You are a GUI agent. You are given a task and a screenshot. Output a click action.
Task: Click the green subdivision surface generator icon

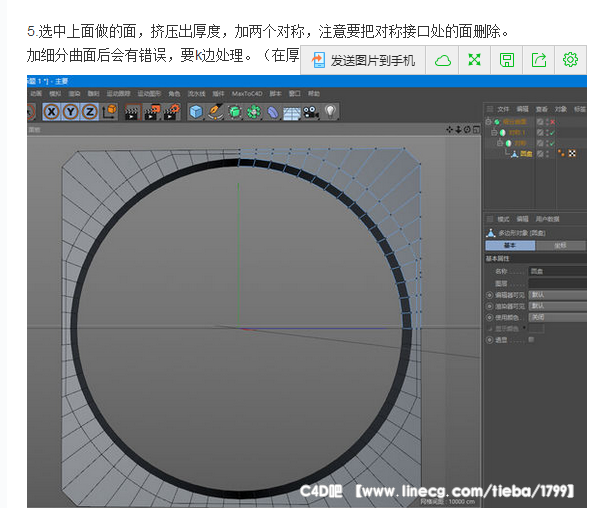tap(235, 112)
